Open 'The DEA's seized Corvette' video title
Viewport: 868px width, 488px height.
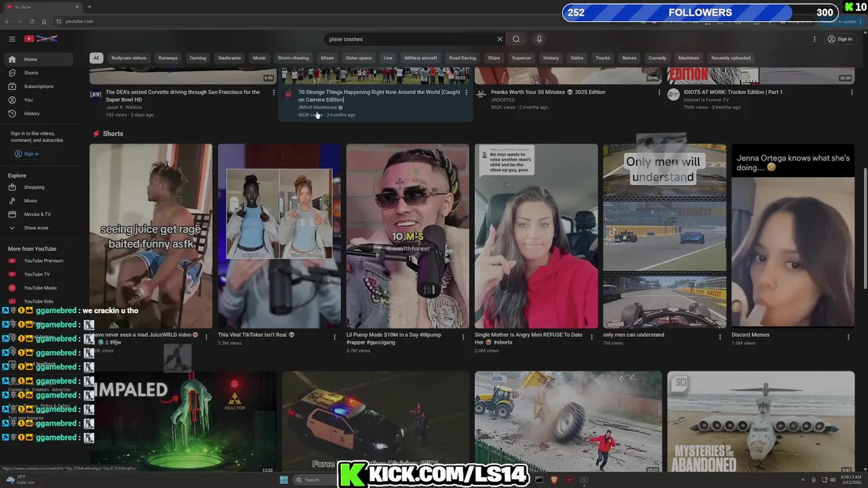(x=182, y=96)
